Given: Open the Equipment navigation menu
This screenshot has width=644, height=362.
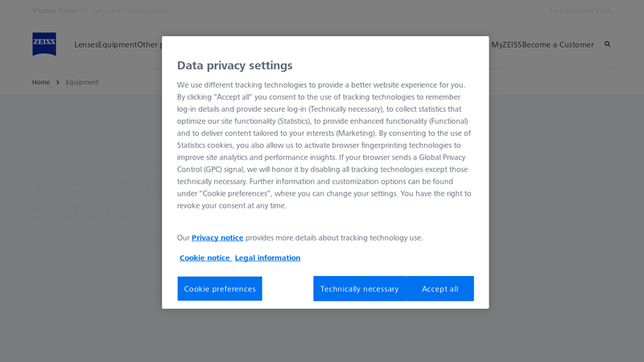Looking at the screenshot, I should tap(117, 45).
